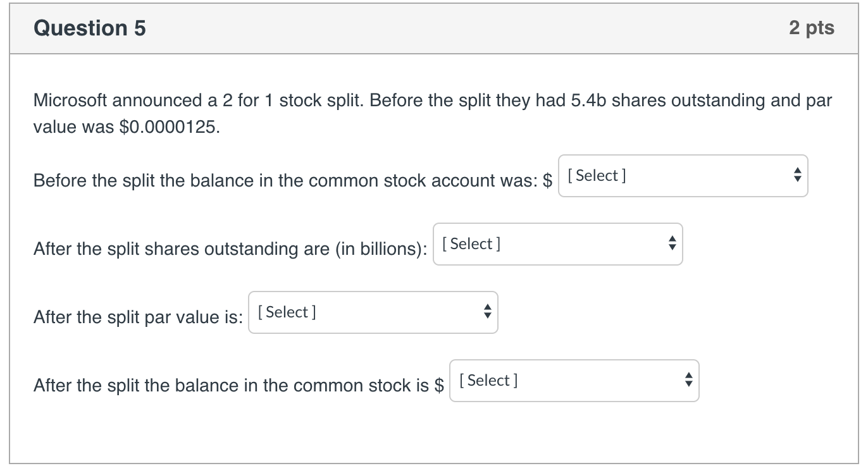Open the common stock balance after split dropdown
This screenshot has width=868, height=473.
coord(574,381)
